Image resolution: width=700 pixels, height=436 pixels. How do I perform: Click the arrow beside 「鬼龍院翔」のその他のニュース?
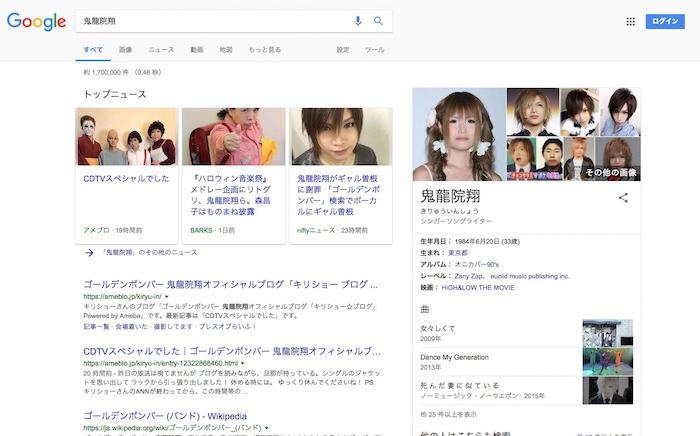click(x=89, y=253)
